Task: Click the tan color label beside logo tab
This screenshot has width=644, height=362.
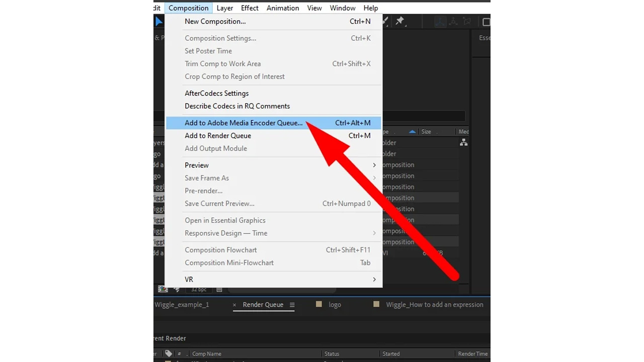Action: click(318, 304)
